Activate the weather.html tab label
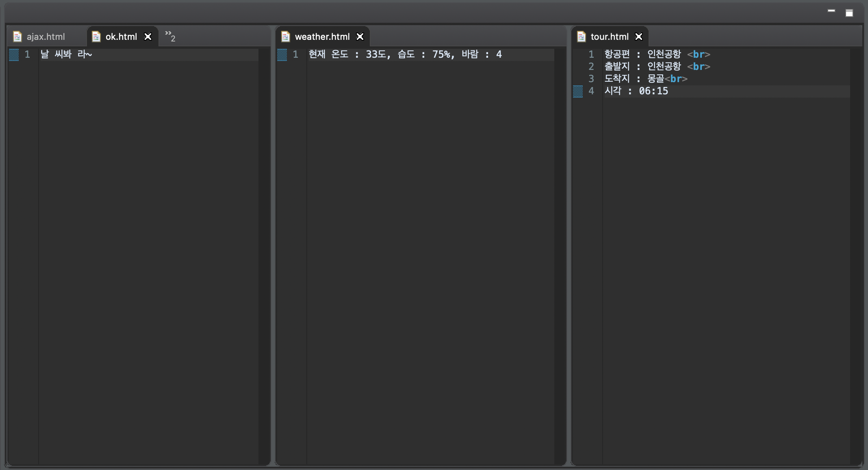 click(x=322, y=37)
